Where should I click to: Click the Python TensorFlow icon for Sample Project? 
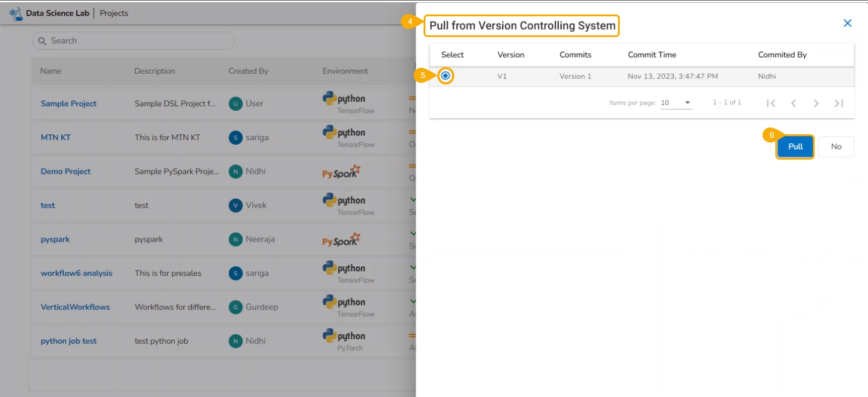click(x=348, y=104)
